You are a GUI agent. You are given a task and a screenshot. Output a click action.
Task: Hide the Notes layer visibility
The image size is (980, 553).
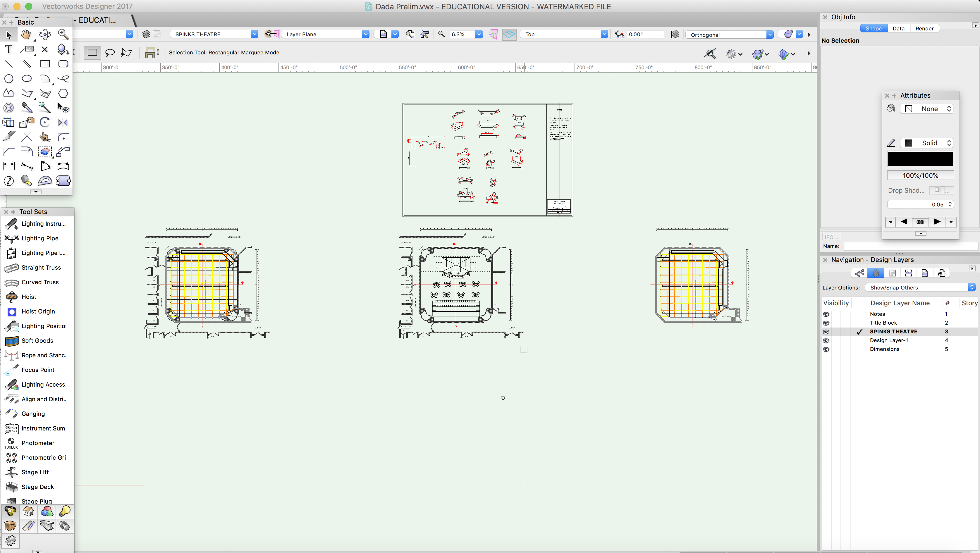point(826,314)
